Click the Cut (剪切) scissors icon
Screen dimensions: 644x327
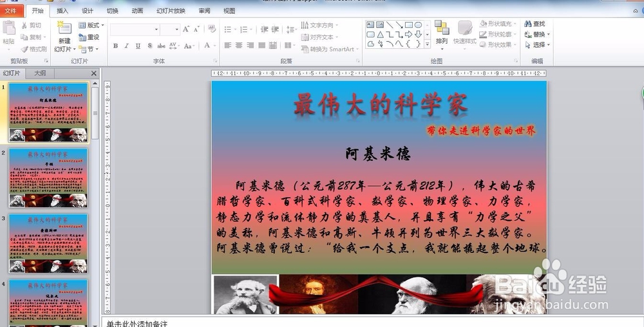click(24, 26)
